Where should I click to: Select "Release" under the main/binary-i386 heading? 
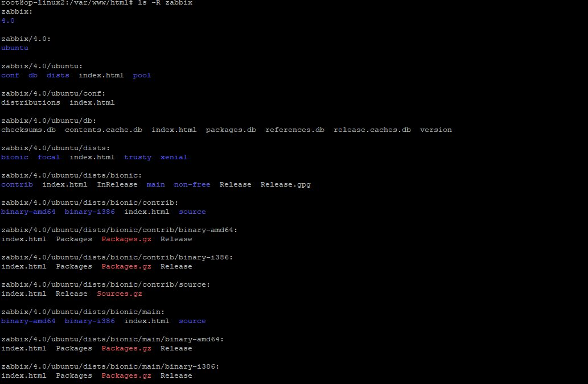coord(176,376)
